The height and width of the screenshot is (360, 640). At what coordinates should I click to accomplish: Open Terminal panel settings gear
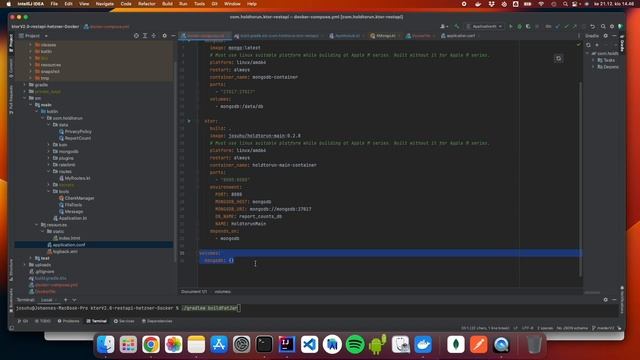pos(606,300)
